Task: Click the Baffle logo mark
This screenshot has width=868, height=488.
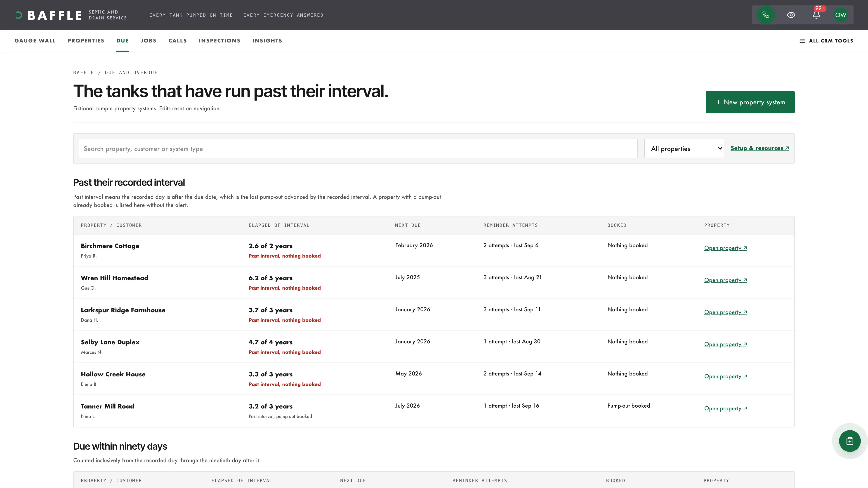Action: point(19,15)
